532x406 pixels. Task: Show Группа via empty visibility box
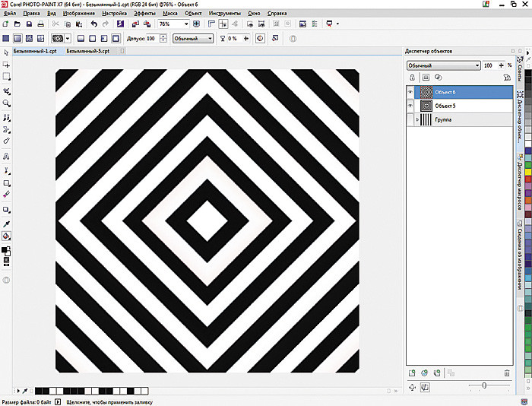coord(410,119)
